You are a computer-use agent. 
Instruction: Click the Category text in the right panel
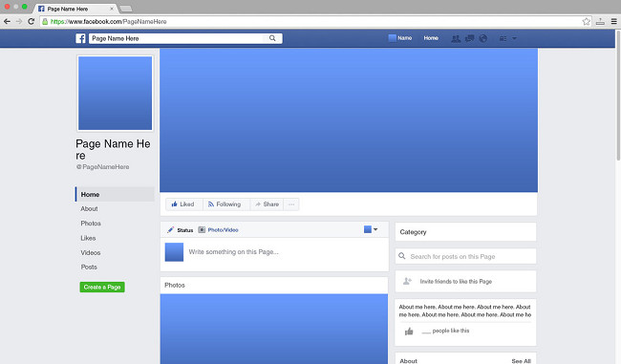(x=413, y=232)
